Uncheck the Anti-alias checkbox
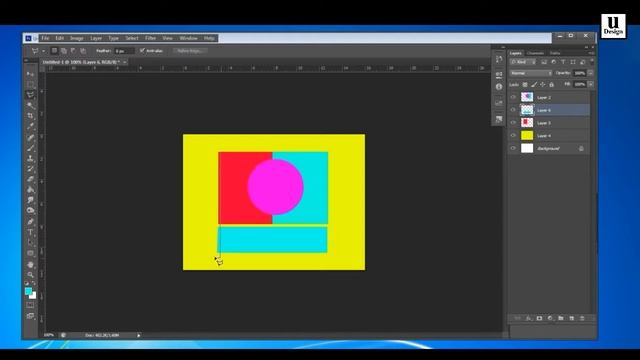This screenshot has width=640, height=360. pos(142,51)
